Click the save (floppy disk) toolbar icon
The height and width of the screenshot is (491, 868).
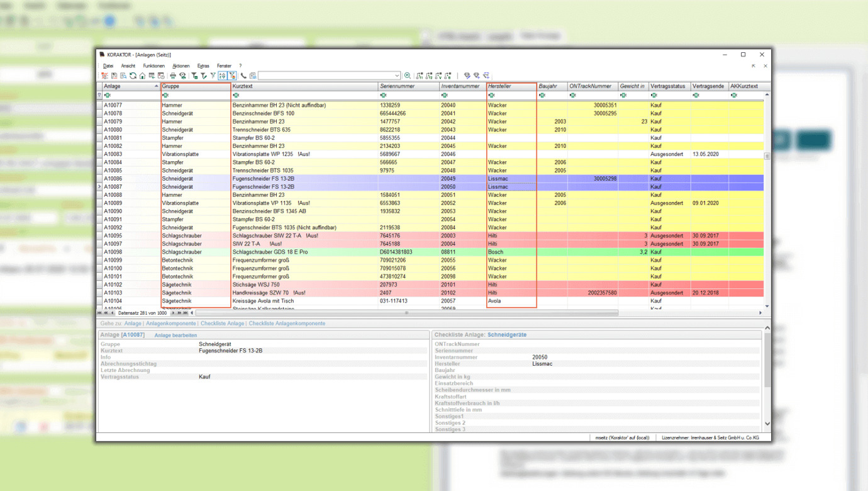click(114, 76)
